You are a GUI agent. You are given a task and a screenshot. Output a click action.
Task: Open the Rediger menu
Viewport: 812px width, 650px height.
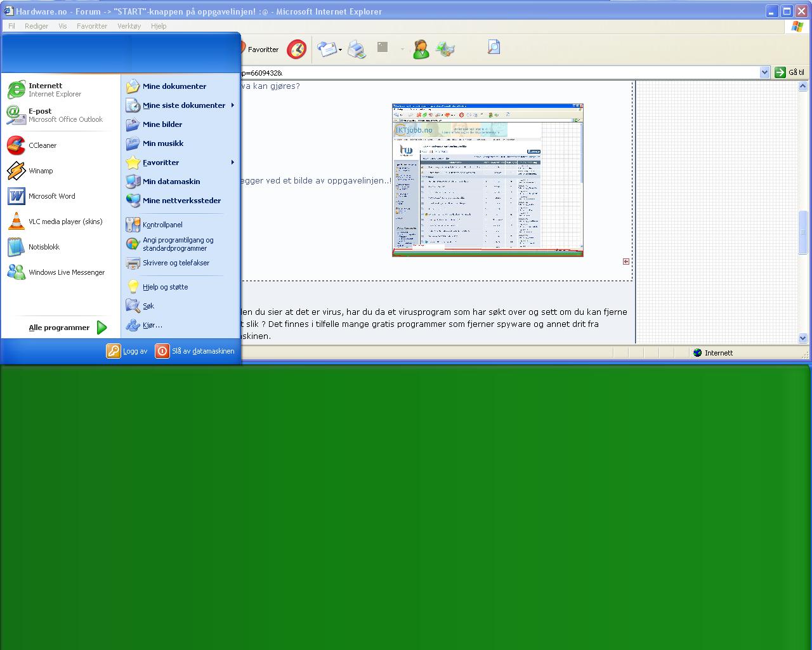[x=37, y=26]
